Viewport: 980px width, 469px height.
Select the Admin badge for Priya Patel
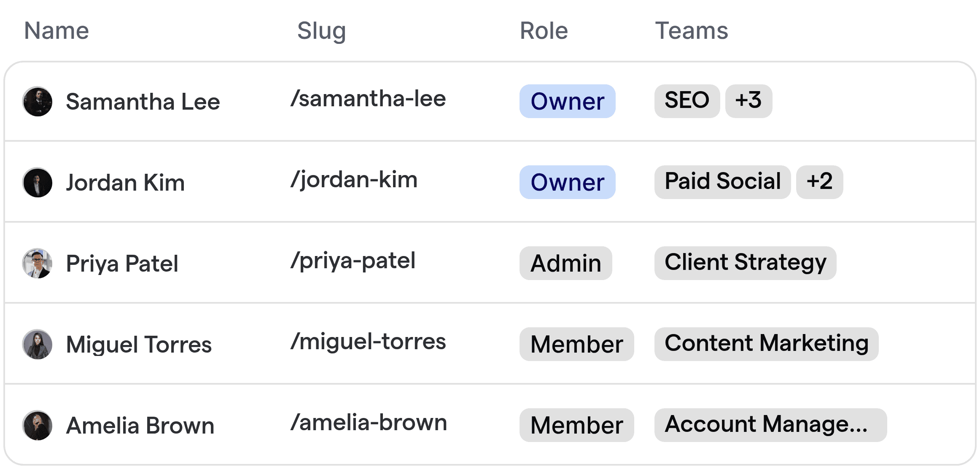(x=565, y=263)
